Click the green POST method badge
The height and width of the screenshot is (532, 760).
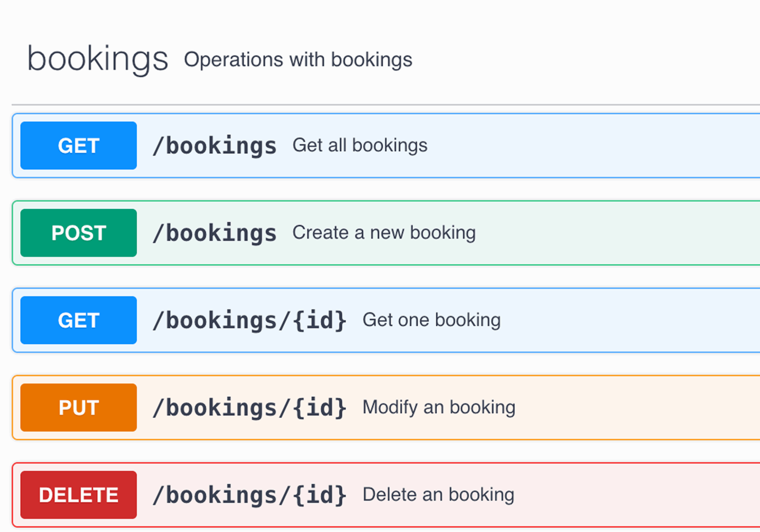tap(78, 233)
